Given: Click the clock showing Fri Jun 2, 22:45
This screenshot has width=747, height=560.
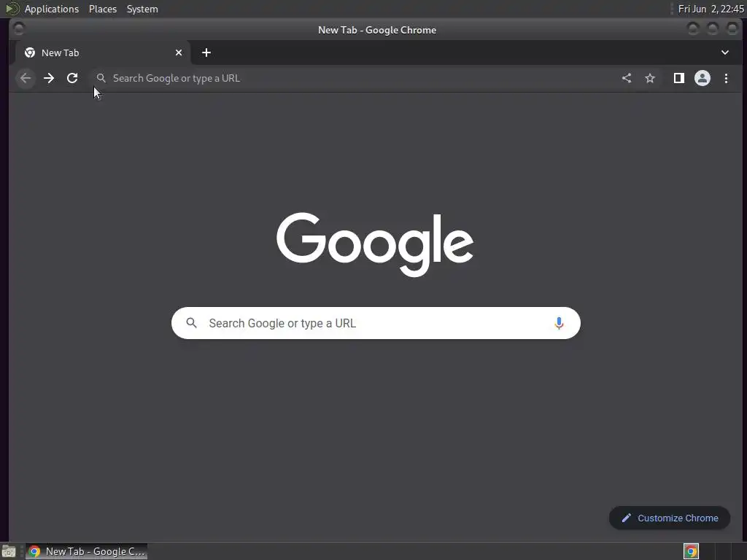Looking at the screenshot, I should pos(711,9).
